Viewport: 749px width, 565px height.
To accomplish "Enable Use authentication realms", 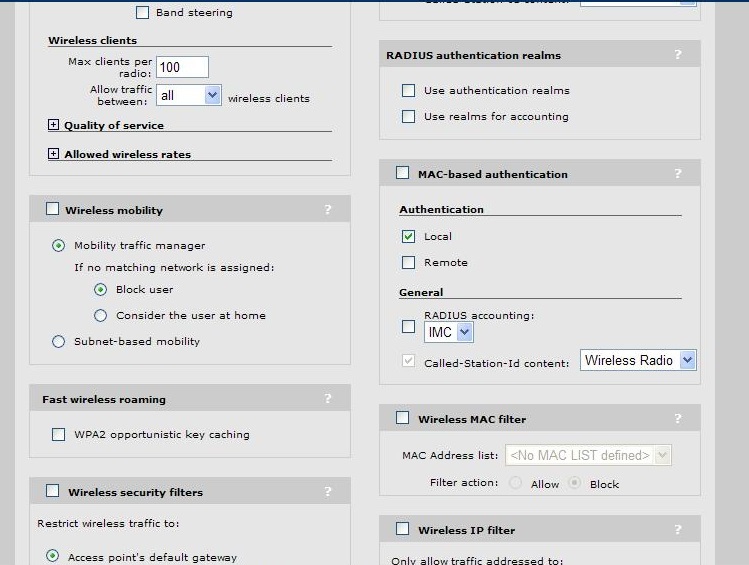I will pos(408,90).
